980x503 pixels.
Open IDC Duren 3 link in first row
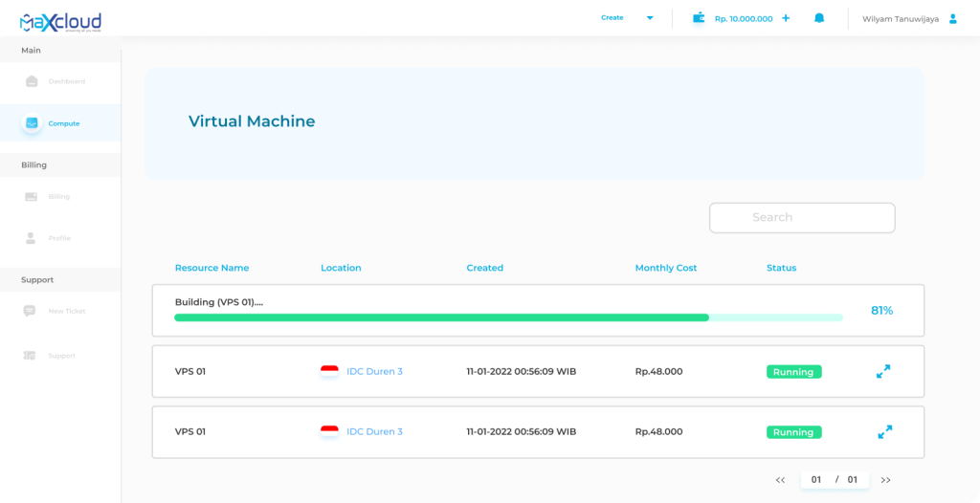coord(374,371)
